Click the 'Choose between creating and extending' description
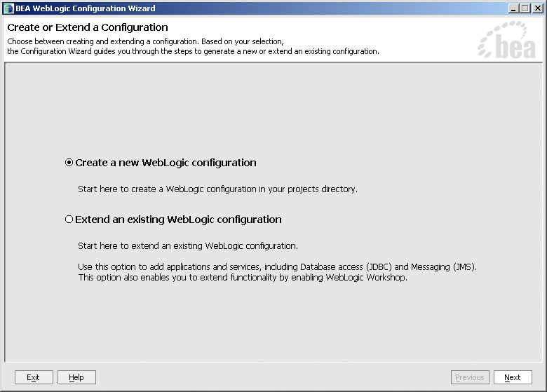 tap(145, 41)
